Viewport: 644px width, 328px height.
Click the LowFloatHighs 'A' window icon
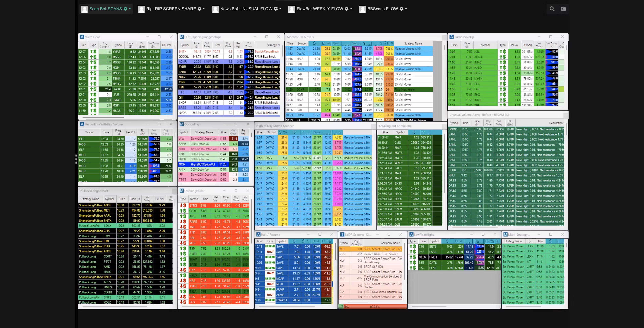tap(411, 235)
